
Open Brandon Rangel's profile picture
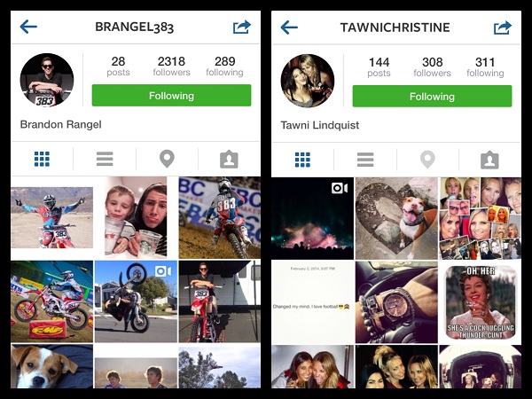coord(47,80)
